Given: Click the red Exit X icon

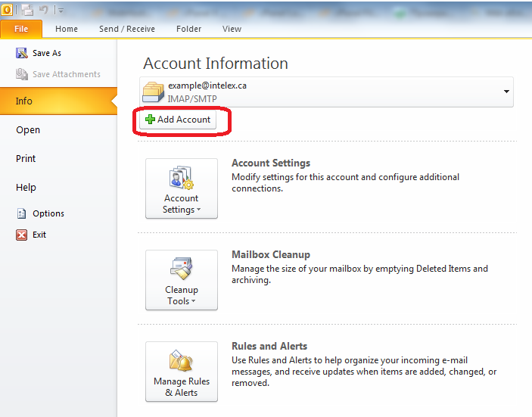Looking at the screenshot, I should 21,235.
